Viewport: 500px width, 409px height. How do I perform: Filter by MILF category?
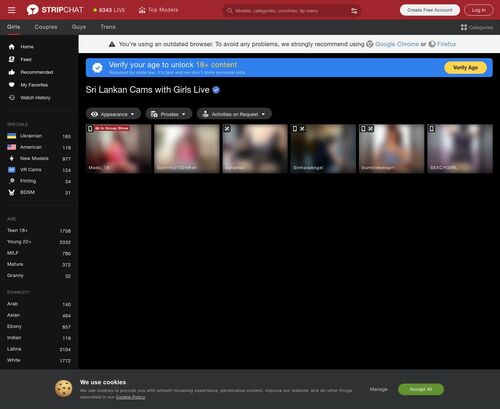(39, 253)
